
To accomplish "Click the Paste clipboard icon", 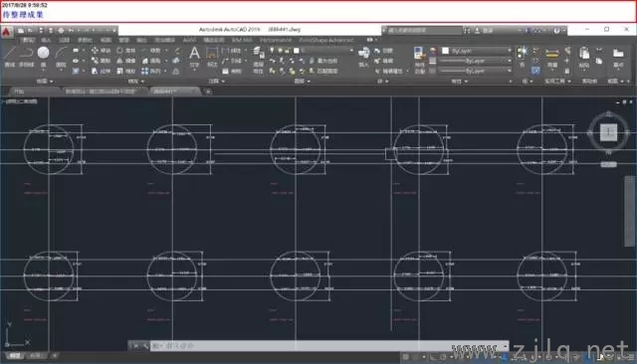I will click(x=584, y=56).
